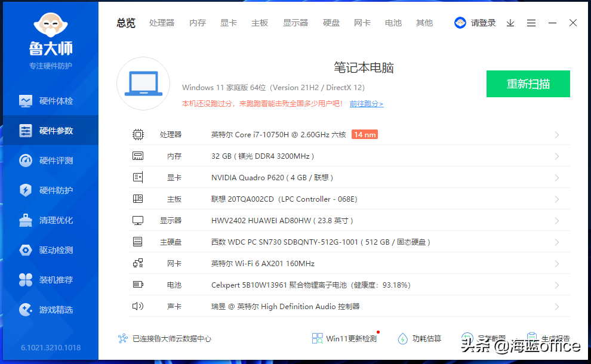Select 硬件参数 sidebar item
This screenshot has width=591, height=364.
point(51,131)
